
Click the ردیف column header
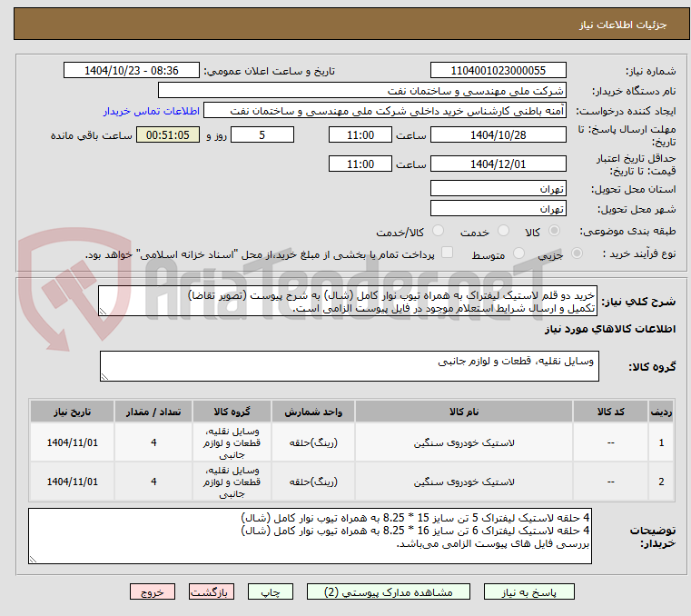661,412
